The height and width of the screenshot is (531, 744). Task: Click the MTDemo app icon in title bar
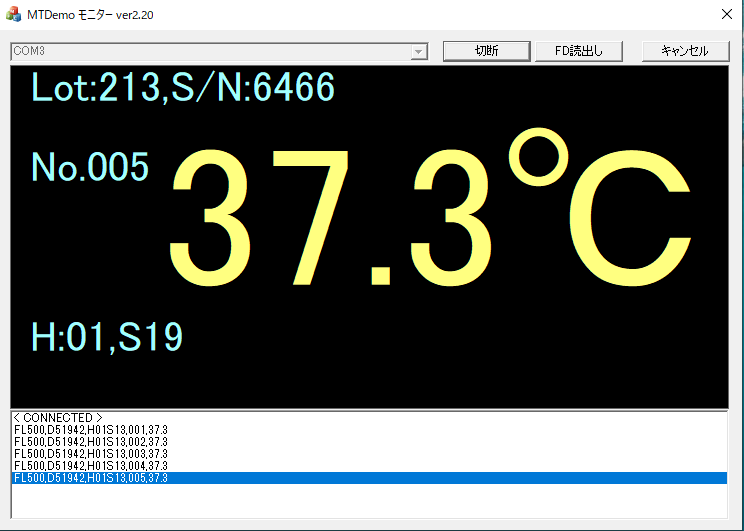14,15
